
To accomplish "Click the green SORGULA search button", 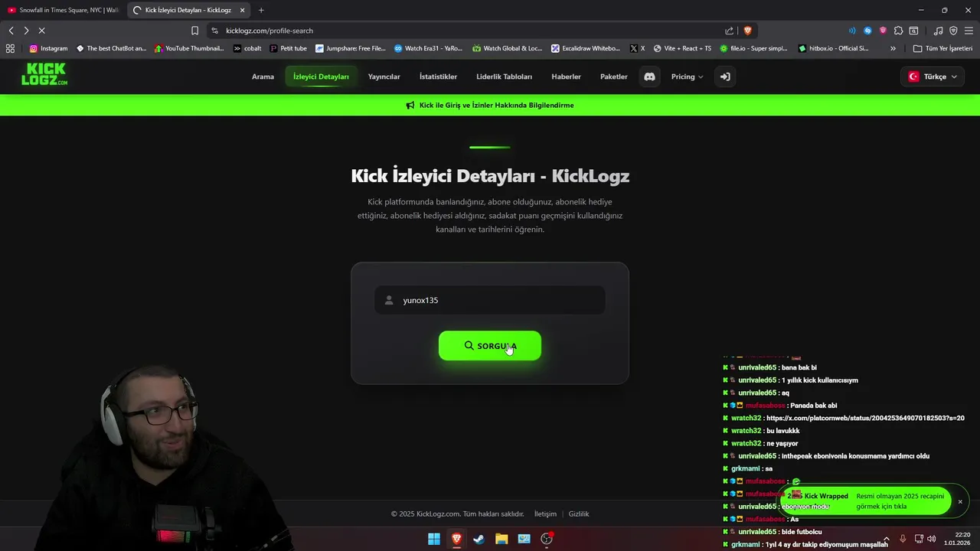I will [490, 346].
